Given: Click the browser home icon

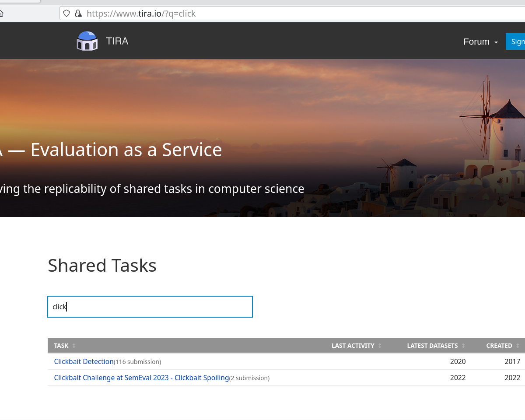Looking at the screenshot, I should pyautogui.click(x=1, y=13).
